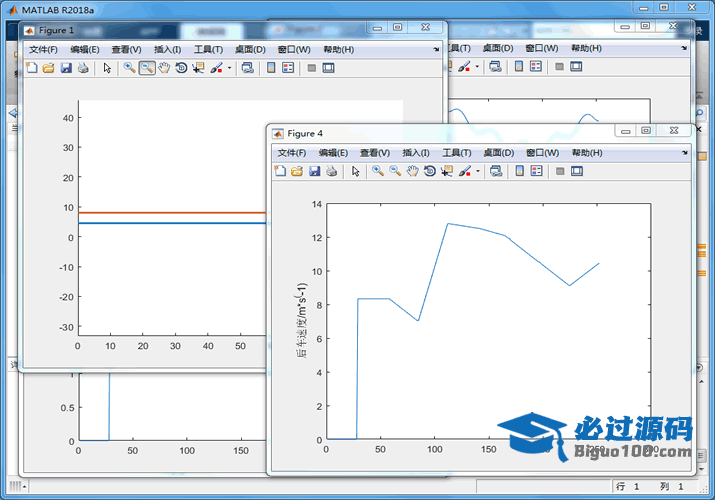Toggle Zoom Out tool in Figure 4 toolbar
715x500 pixels.
tap(395, 171)
